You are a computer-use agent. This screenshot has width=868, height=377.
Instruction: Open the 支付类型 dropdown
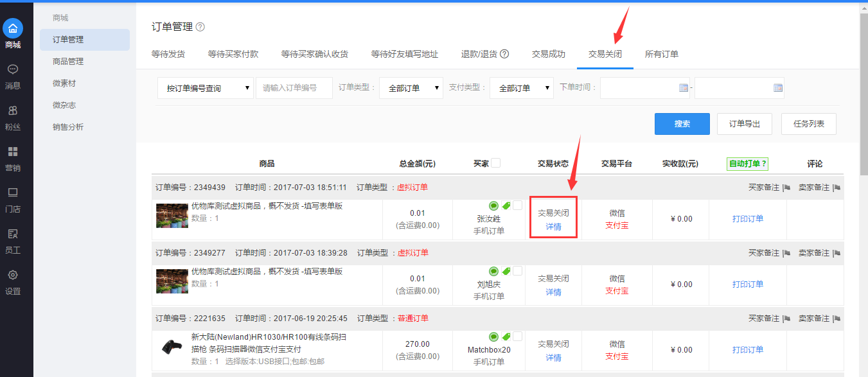(521, 88)
